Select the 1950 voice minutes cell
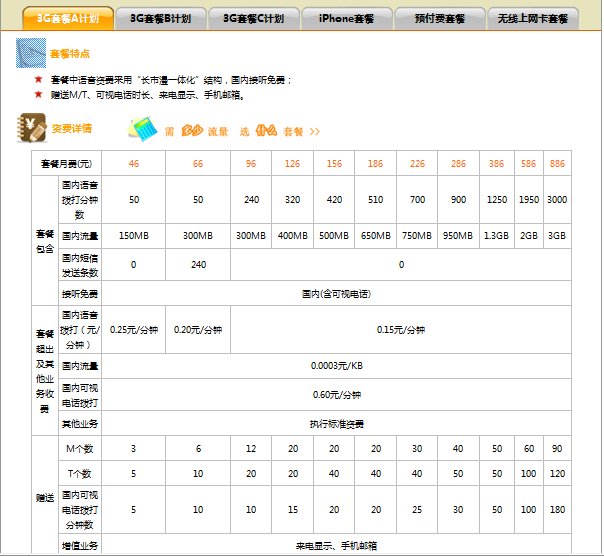The height and width of the screenshot is (556, 604). (529, 200)
